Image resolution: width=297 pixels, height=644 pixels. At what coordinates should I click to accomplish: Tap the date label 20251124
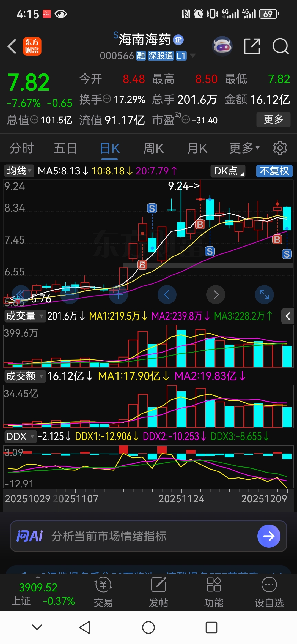coord(182,499)
